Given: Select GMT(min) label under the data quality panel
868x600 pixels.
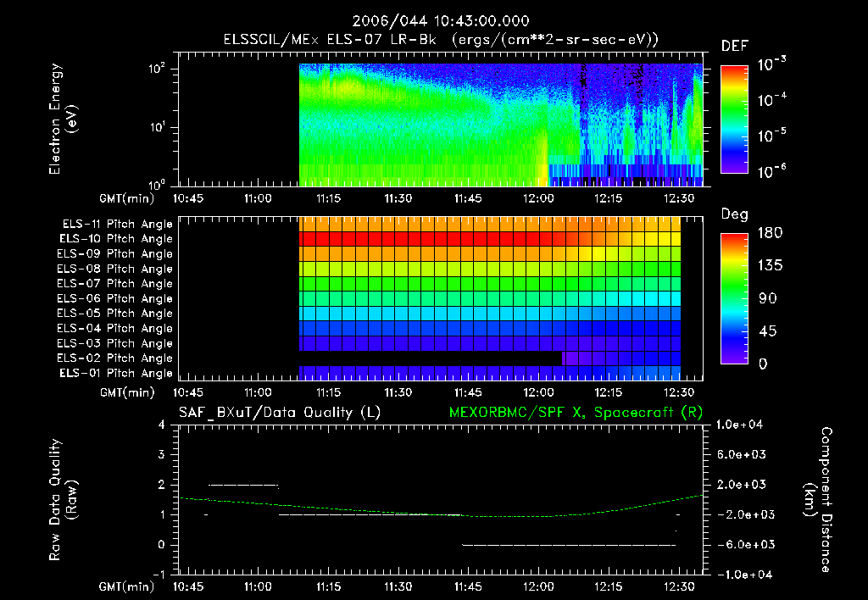Looking at the screenshot, I should pyautogui.click(x=127, y=586).
